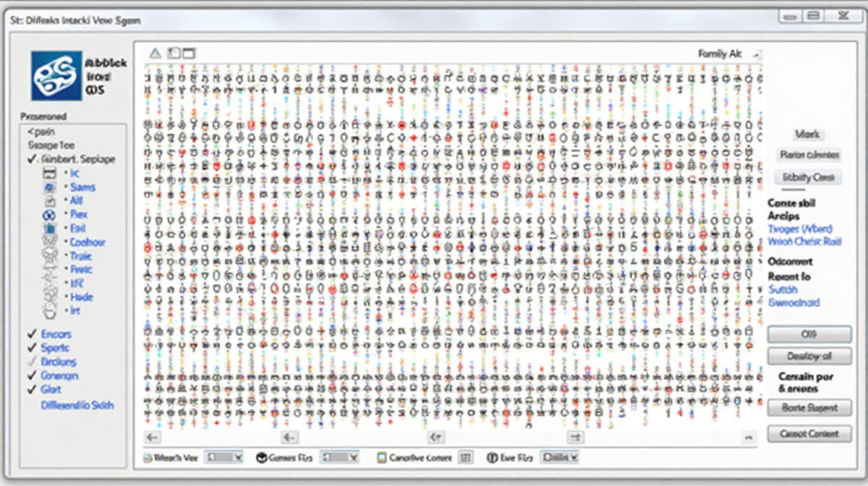Click the green icon before 'Canpfive Content'
Screen dimensions: 868x486
[381, 458]
